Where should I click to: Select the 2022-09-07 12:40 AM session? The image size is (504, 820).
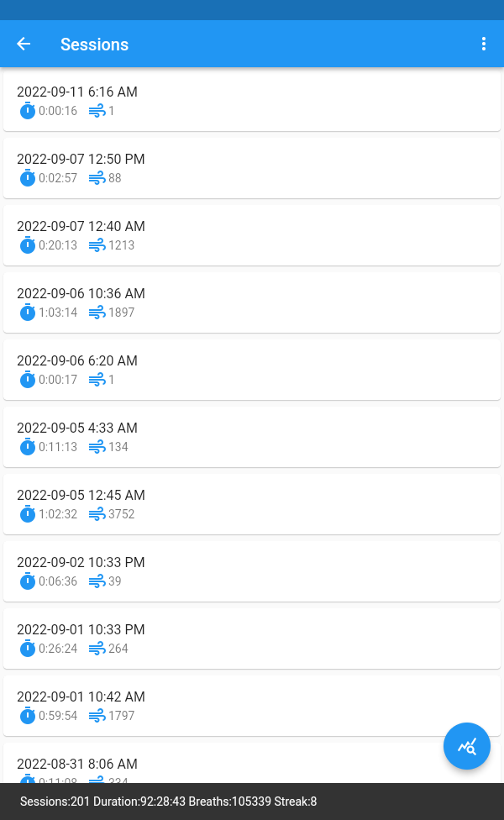point(252,234)
